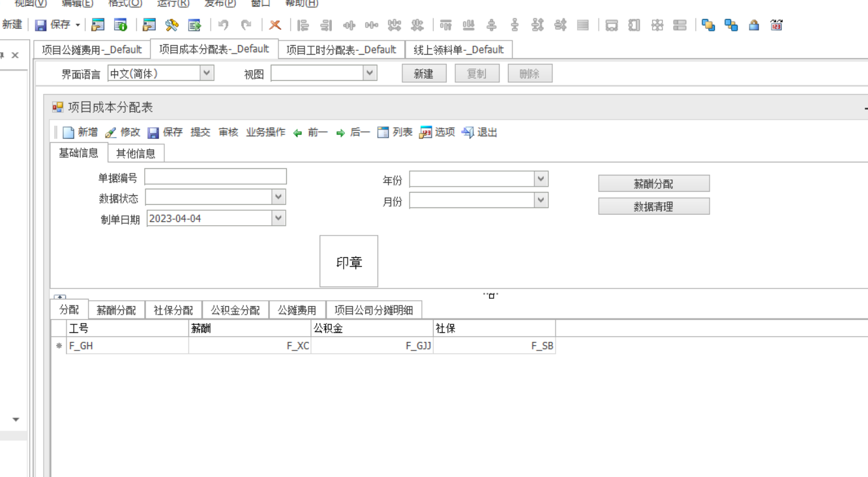The height and width of the screenshot is (477, 868).
Task: Switch to the 薪酬分配 grid tab
Action: click(x=116, y=310)
